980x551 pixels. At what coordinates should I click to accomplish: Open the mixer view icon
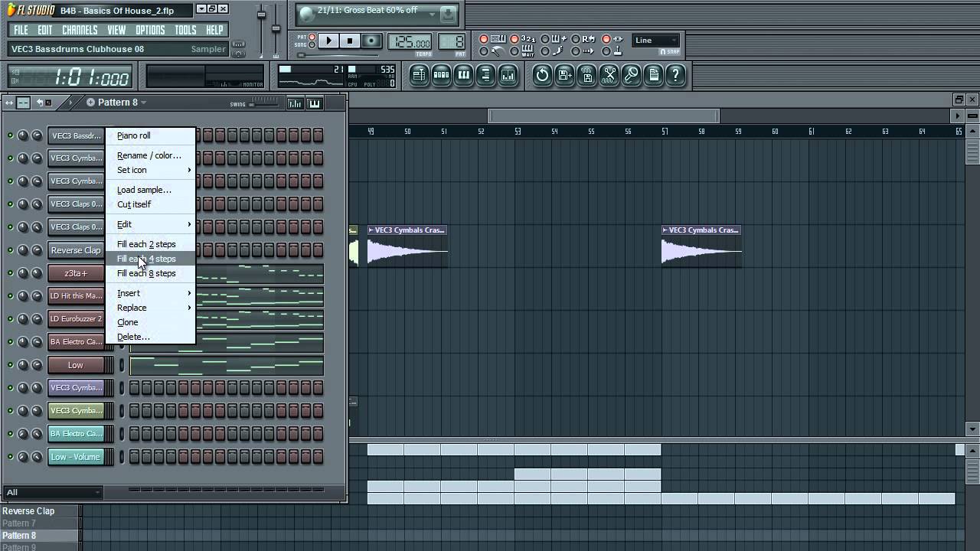pyautogui.click(x=508, y=75)
